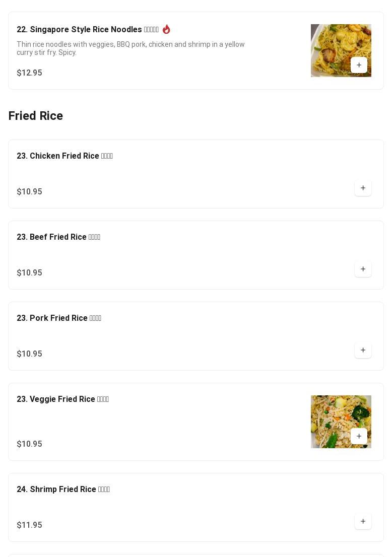The height and width of the screenshot is (557, 392).
Task: Open the 23. Beef Fried Rice item title
Action: click(x=58, y=237)
